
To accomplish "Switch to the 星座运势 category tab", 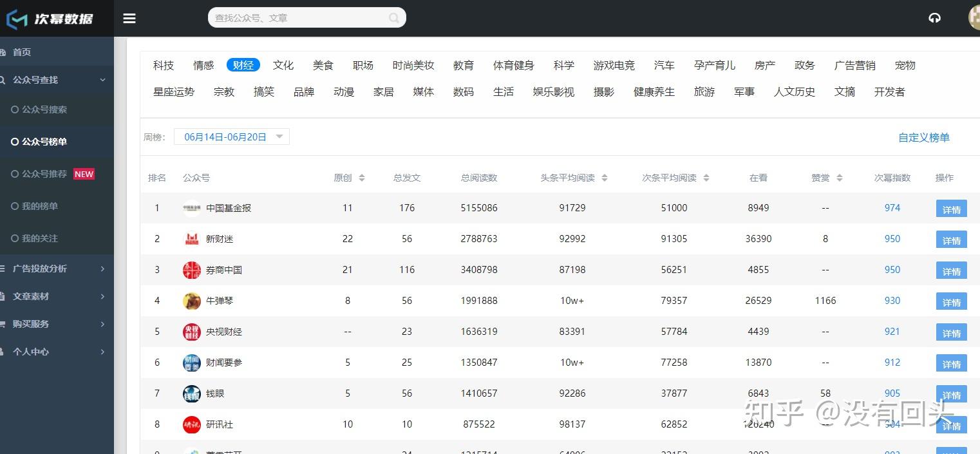I will pyautogui.click(x=174, y=92).
